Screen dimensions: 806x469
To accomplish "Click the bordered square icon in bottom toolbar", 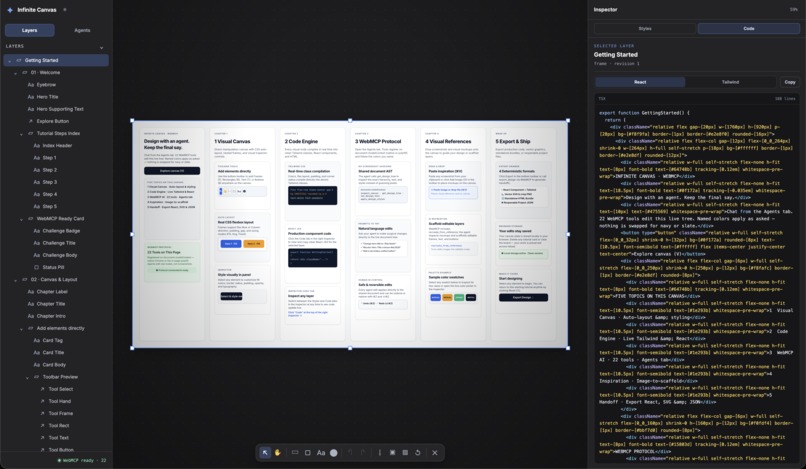I will (x=392, y=453).
